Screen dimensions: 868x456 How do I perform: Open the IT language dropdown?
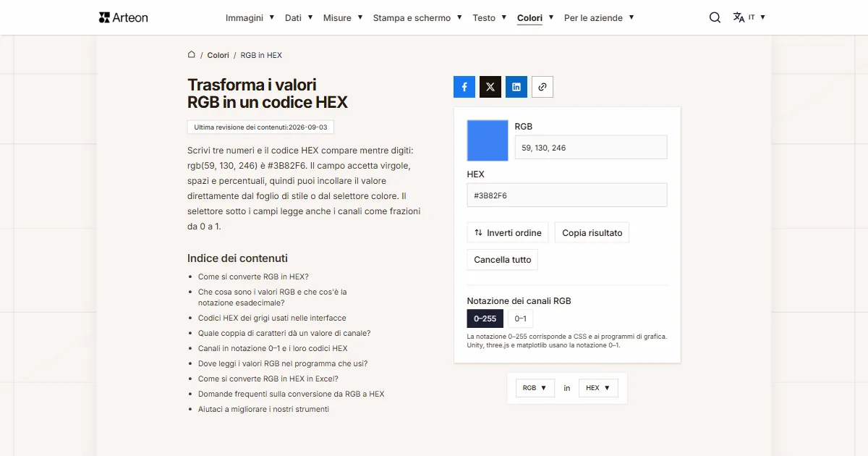757,17
